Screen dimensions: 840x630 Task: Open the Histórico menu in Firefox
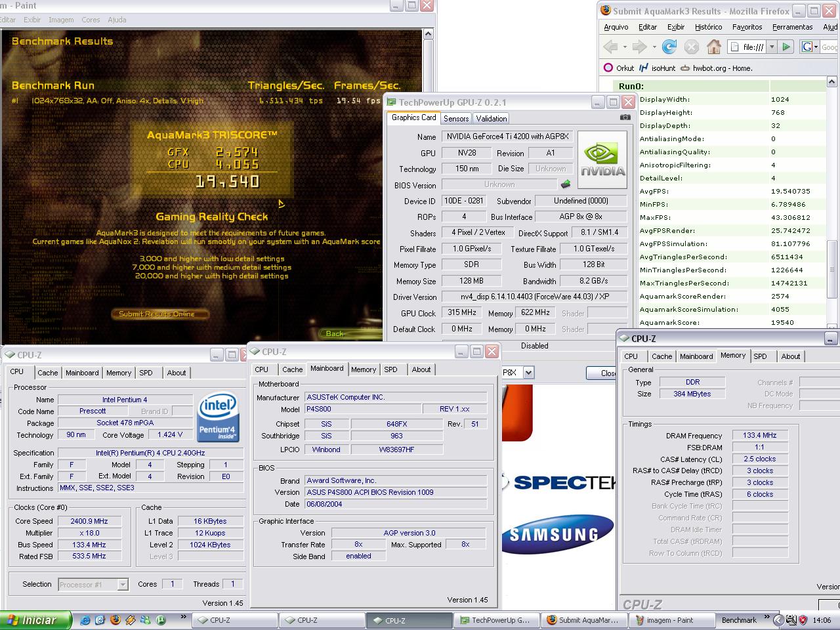708,27
